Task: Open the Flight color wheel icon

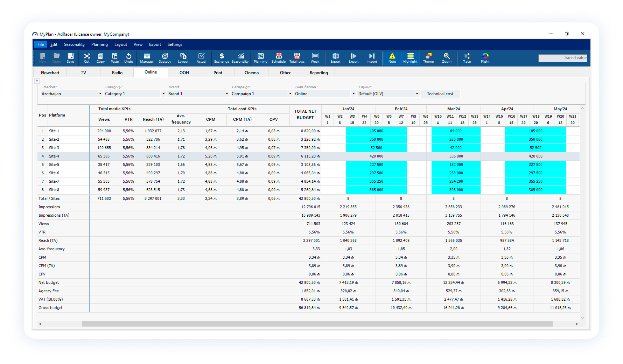Action: pos(485,58)
